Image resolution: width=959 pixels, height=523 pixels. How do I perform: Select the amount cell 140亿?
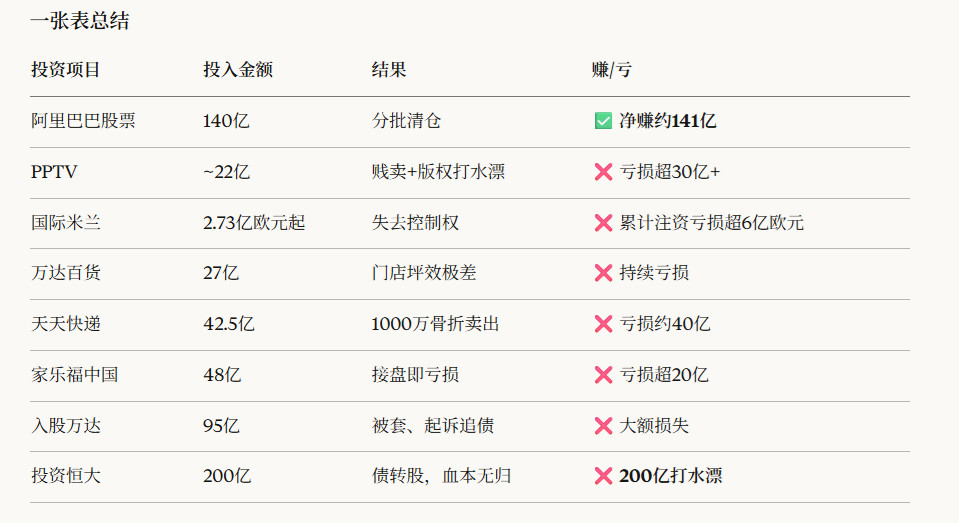pos(226,121)
